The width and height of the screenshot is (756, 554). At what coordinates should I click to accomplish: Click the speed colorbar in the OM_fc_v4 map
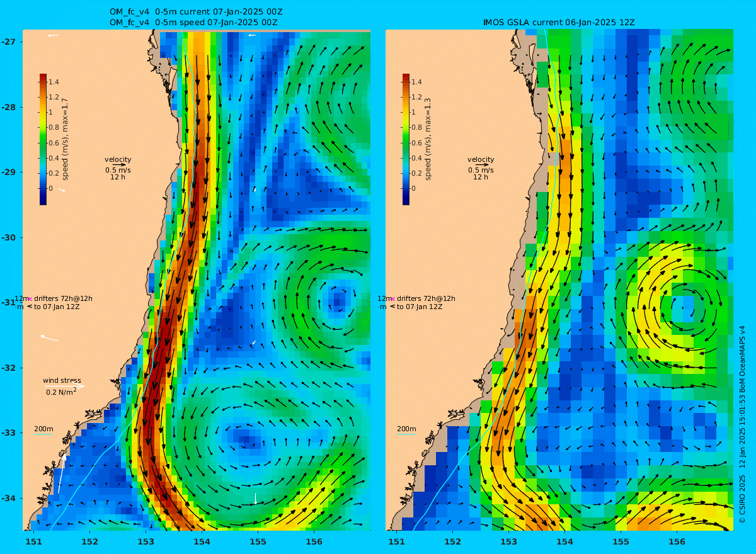[43, 139]
